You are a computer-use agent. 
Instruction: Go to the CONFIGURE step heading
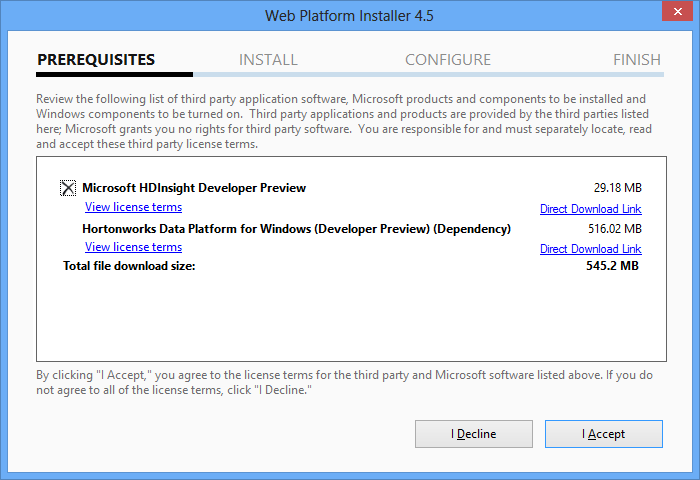click(x=448, y=59)
